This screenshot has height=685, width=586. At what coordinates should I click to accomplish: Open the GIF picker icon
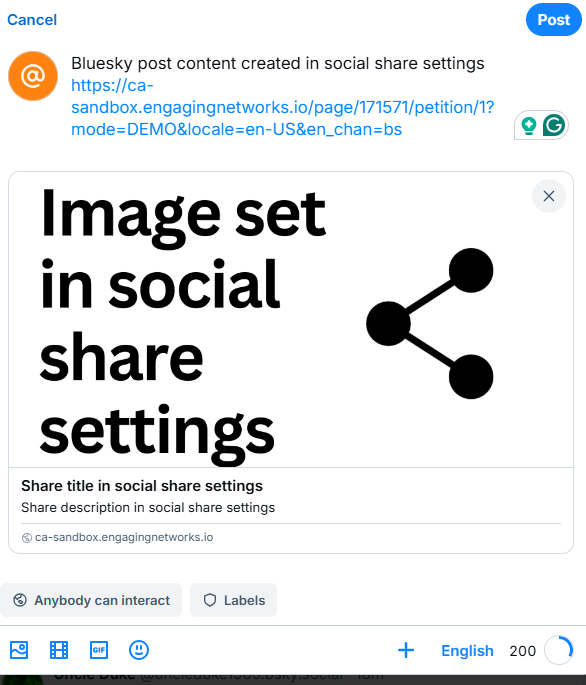pyautogui.click(x=99, y=650)
